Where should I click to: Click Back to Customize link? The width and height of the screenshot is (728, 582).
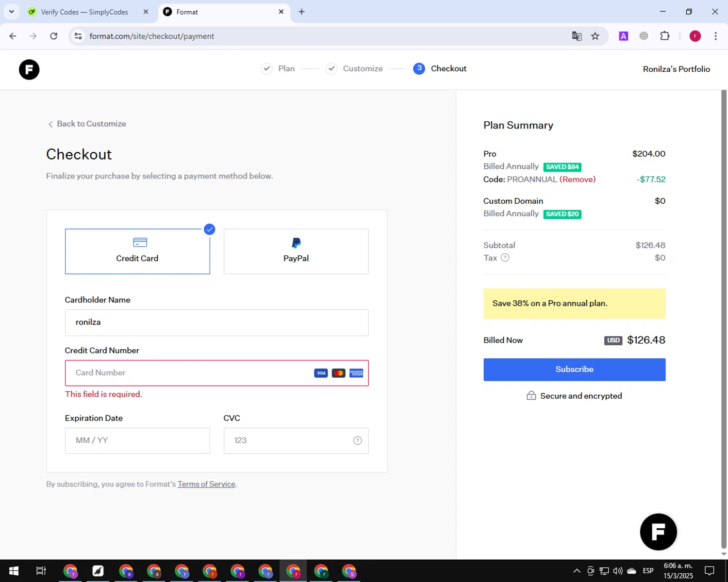87,124
